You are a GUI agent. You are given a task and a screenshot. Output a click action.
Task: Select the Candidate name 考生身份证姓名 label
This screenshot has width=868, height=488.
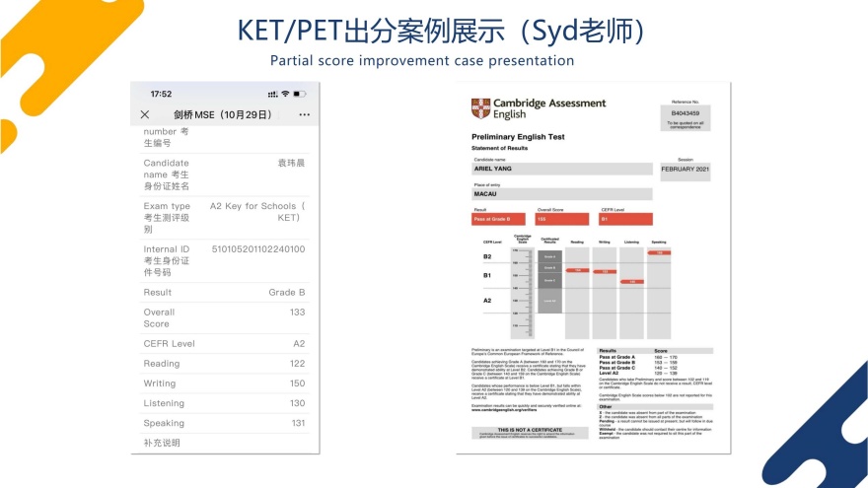tap(166, 174)
